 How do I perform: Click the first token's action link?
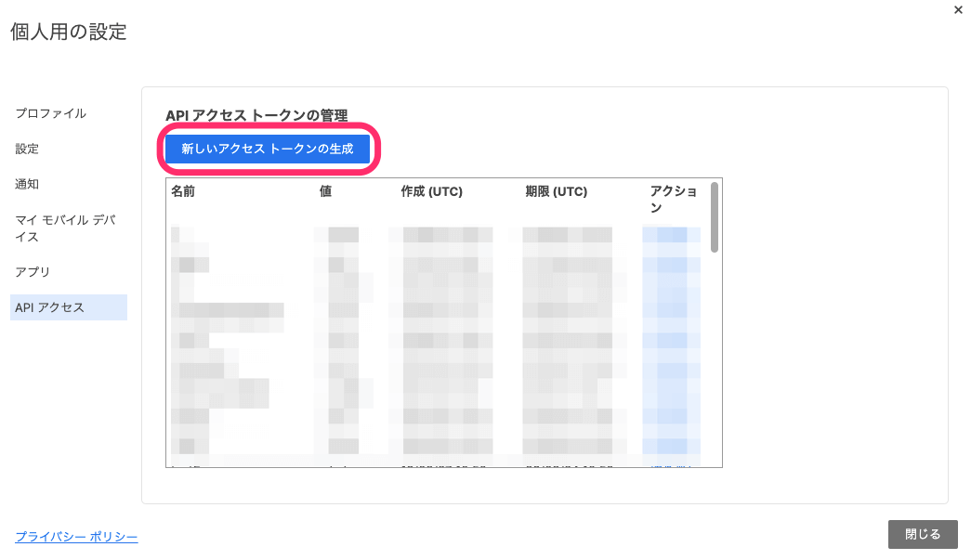point(671,234)
